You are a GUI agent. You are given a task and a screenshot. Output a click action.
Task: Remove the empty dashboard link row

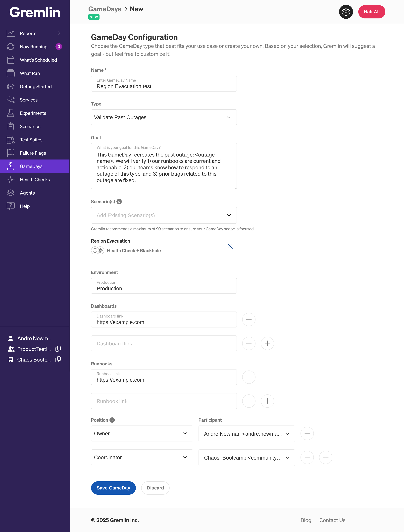[249, 343]
